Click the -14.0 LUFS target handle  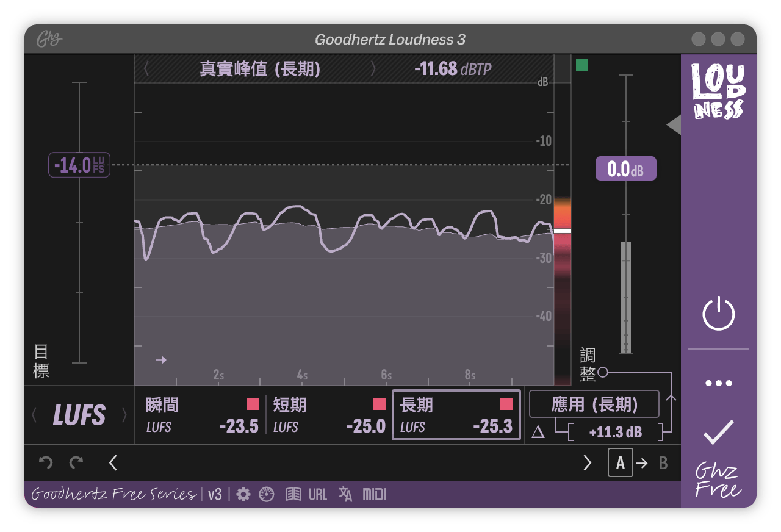[79, 165]
